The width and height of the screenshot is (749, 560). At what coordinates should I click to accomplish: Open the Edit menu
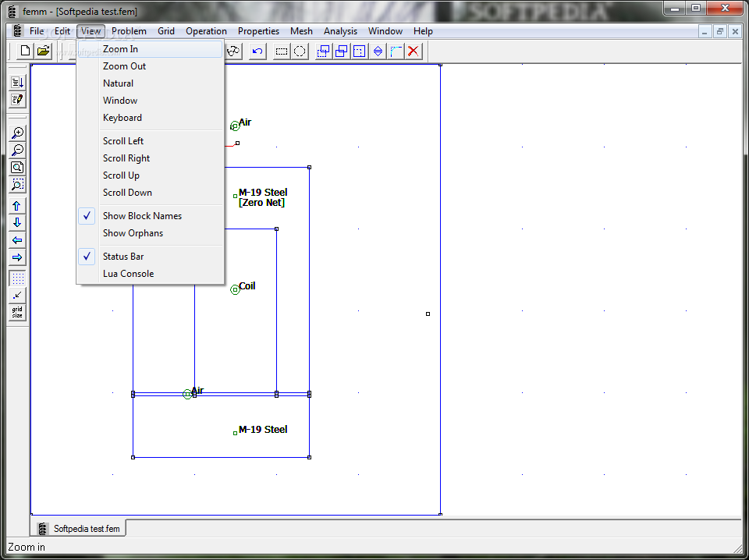[x=62, y=31]
